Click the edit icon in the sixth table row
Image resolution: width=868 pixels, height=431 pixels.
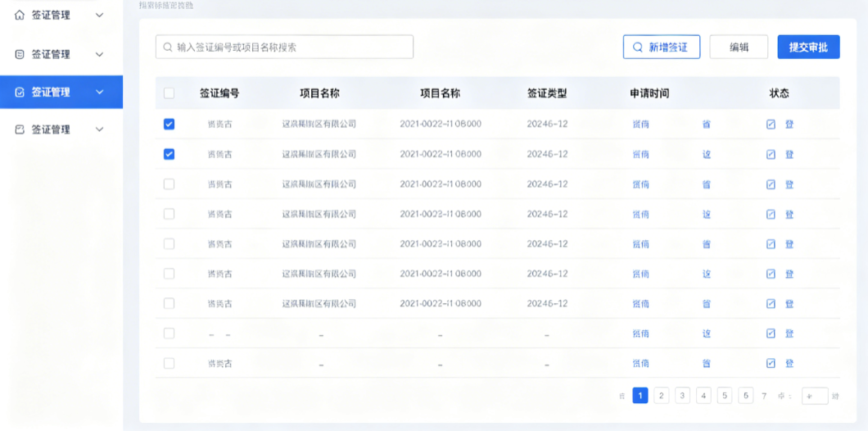click(x=771, y=274)
